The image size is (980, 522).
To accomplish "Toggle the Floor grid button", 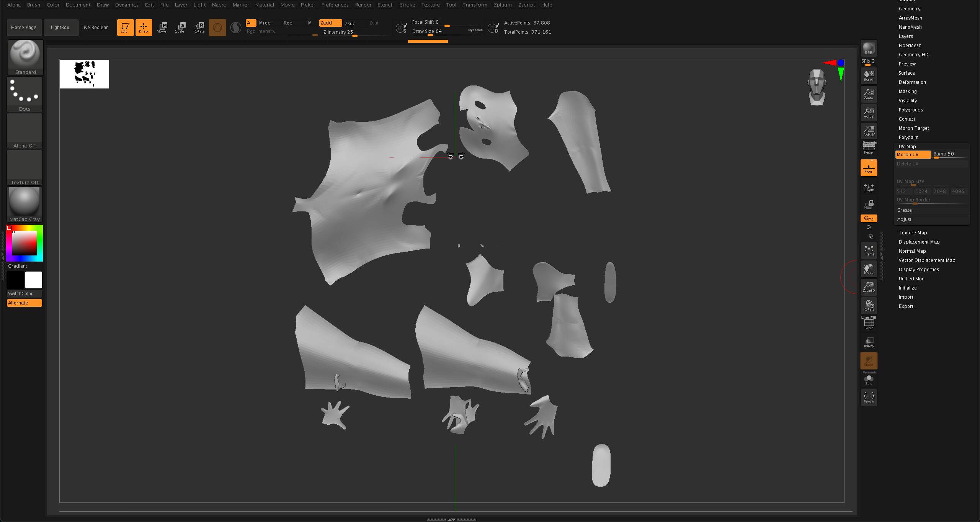I will pyautogui.click(x=869, y=168).
